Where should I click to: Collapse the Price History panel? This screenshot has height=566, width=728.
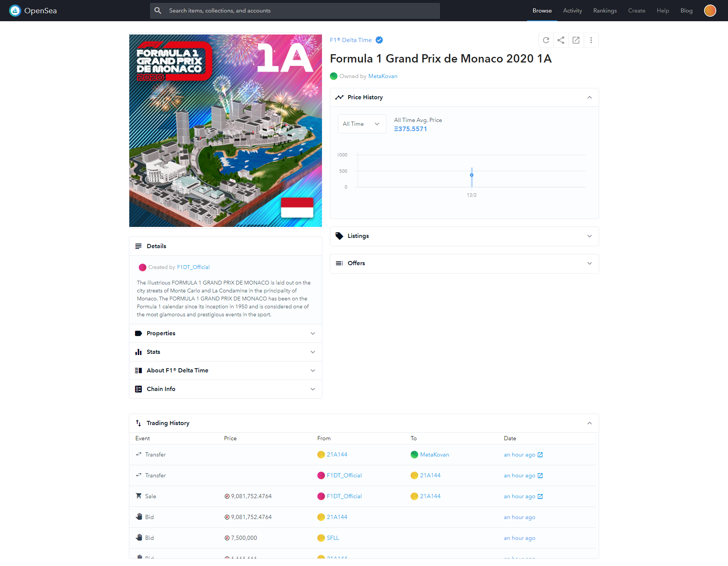point(590,97)
